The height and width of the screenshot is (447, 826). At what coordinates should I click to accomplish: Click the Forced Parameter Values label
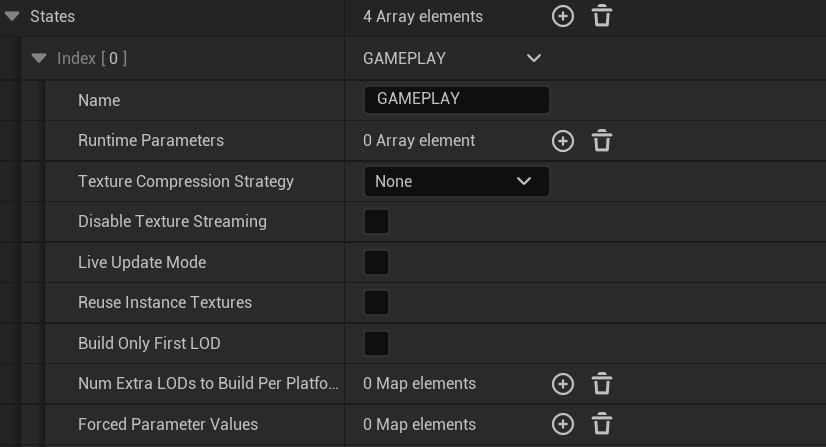pos(168,424)
